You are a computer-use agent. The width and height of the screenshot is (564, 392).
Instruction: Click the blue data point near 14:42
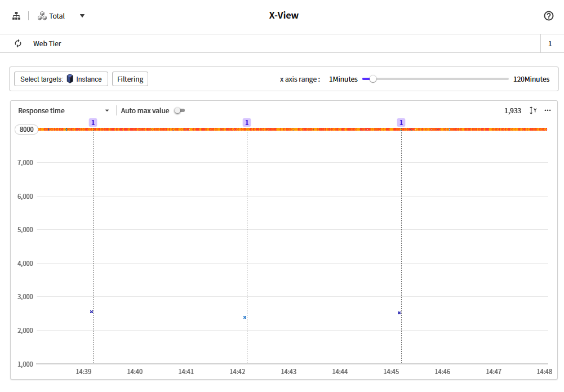point(245,317)
